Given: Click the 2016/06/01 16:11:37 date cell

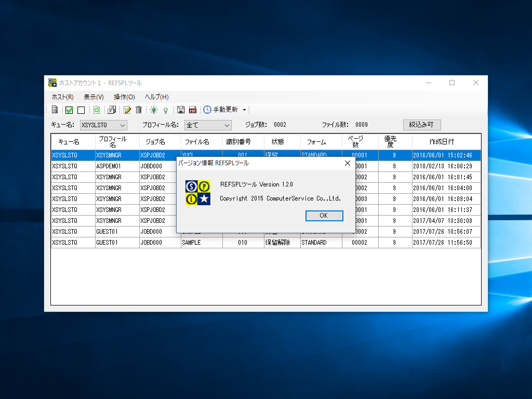Looking at the screenshot, I should coord(446,210).
